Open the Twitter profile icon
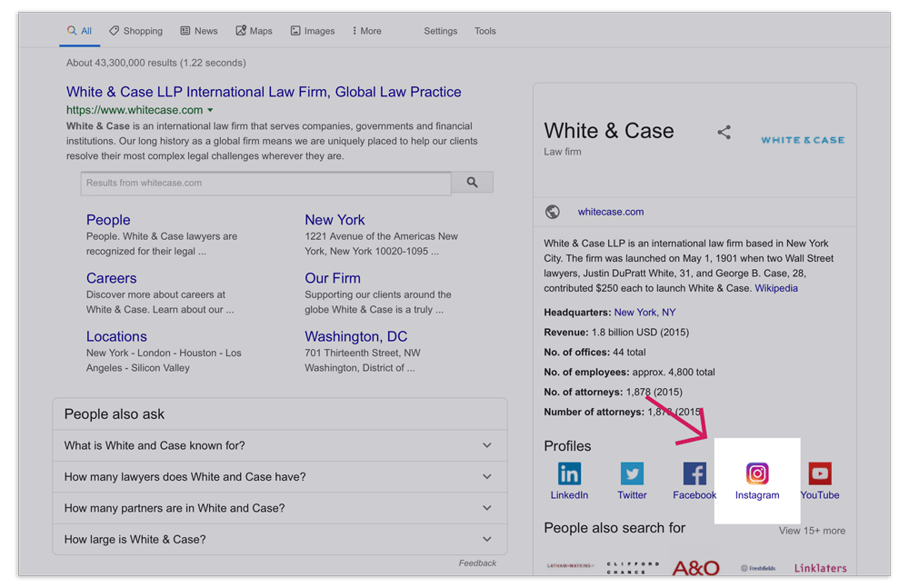 [632, 473]
